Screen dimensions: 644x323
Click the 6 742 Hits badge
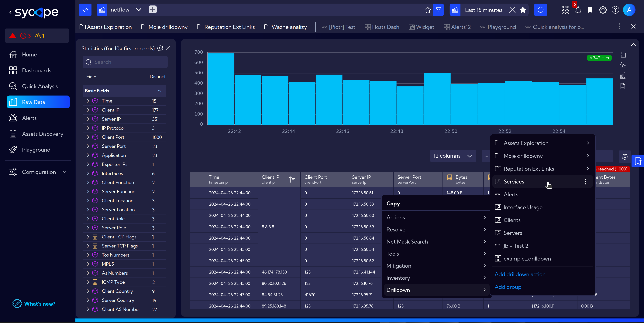(x=599, y=58)
